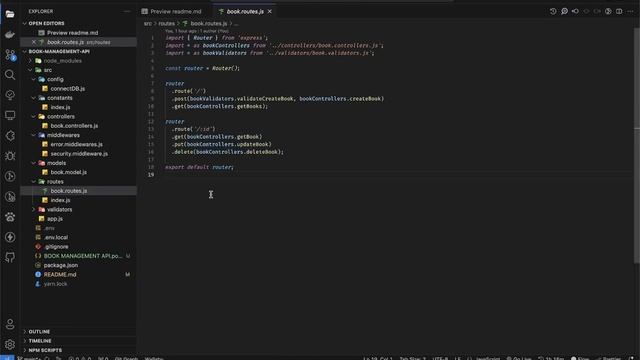This screenshot has height=360, width=640.
Task: Open the Remote Explorer monitor icon
Action: [10, 116]
